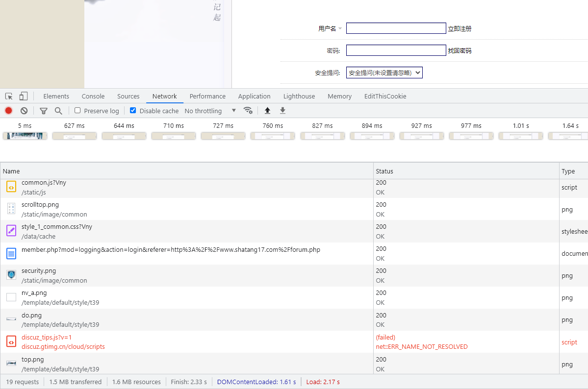
Task: Click the 立即注册 register link
Action: coord(460,29)
